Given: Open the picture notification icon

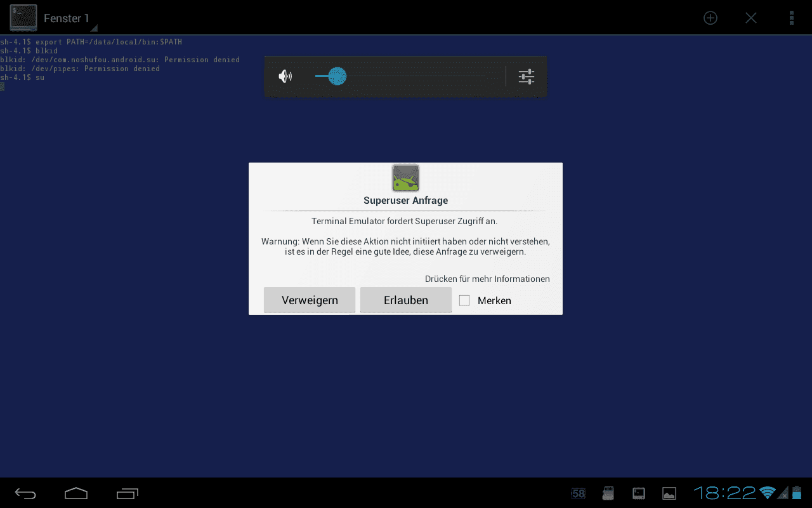Looking at the screenshot, I should click(669, 493).
